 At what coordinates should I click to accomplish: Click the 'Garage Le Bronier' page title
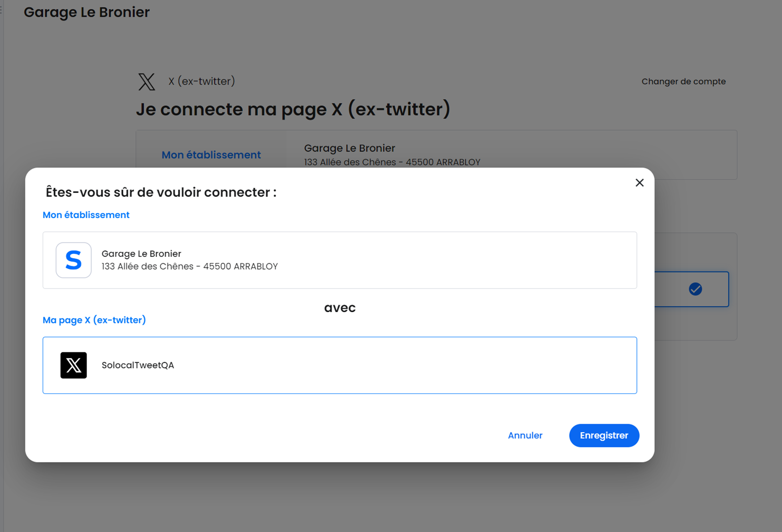(x=87, y=12)
